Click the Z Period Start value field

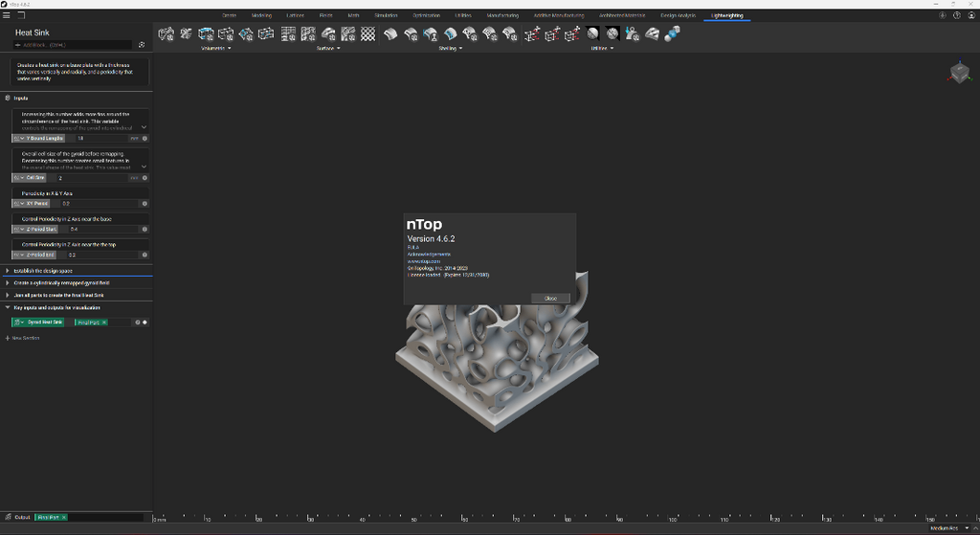coord(102,229)
